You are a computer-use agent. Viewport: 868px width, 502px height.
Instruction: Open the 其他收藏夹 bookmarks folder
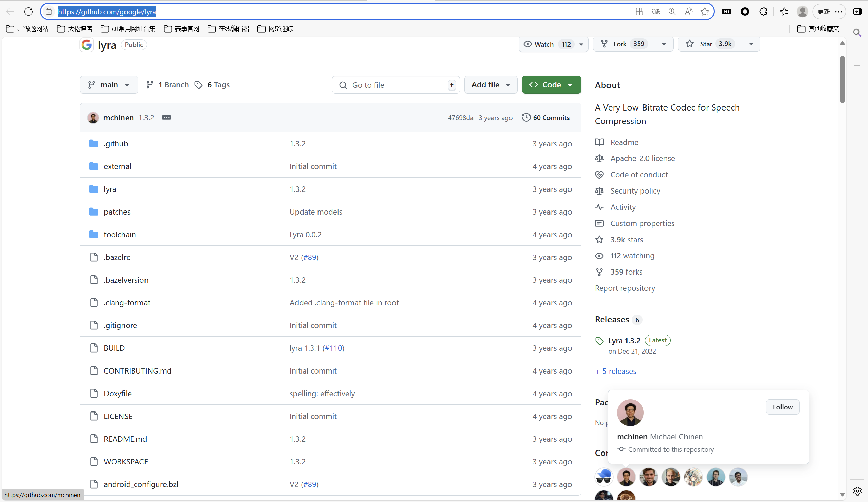[818, 28]
